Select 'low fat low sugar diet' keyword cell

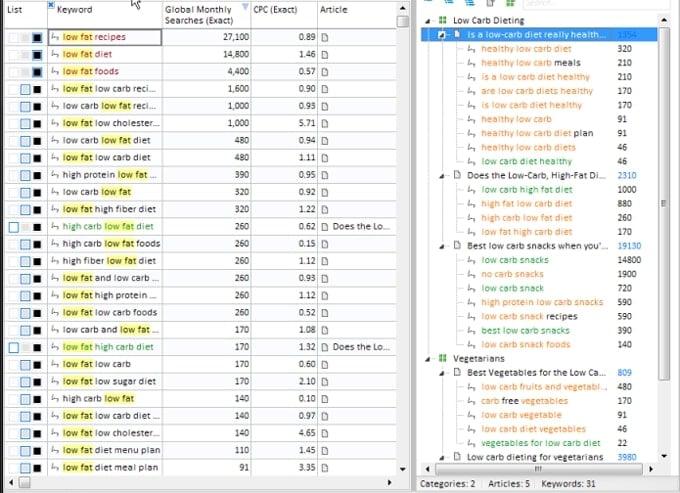(x=105, y=382)
